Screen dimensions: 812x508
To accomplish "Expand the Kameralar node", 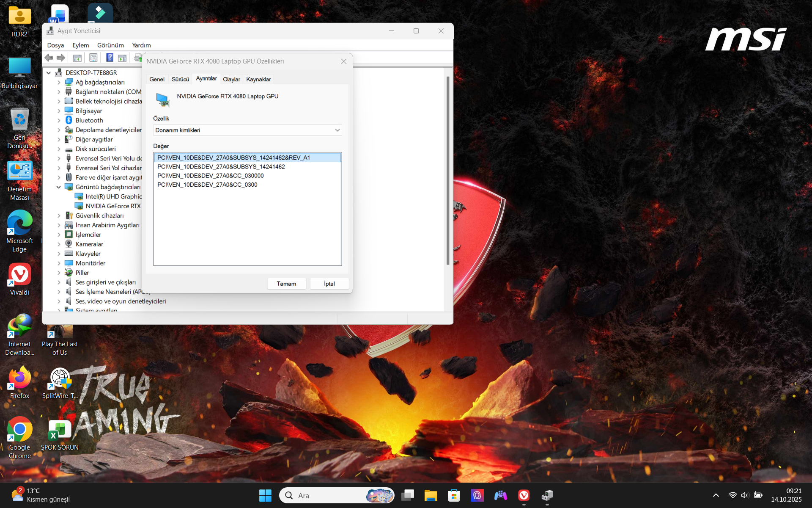I will [x=59, y=244].
